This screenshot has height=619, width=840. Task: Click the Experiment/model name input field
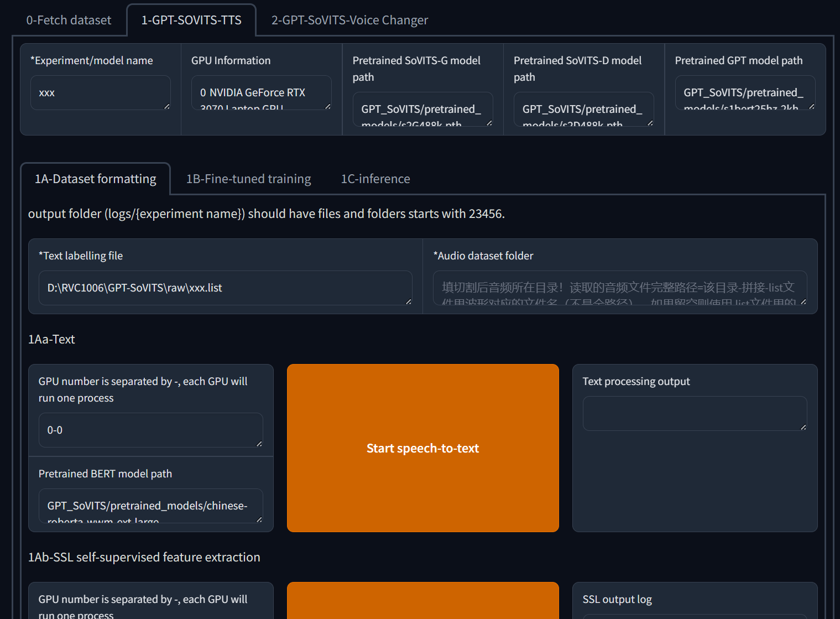[x=100, y=93]
